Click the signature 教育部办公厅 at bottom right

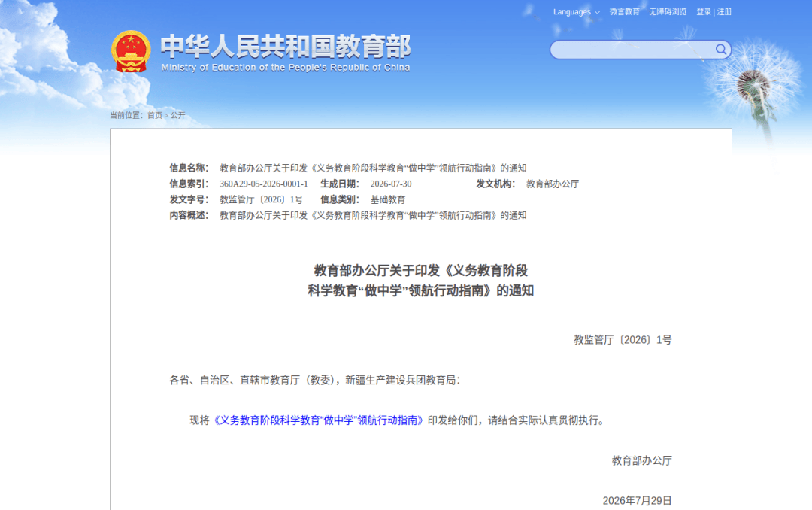pos(641,461)
